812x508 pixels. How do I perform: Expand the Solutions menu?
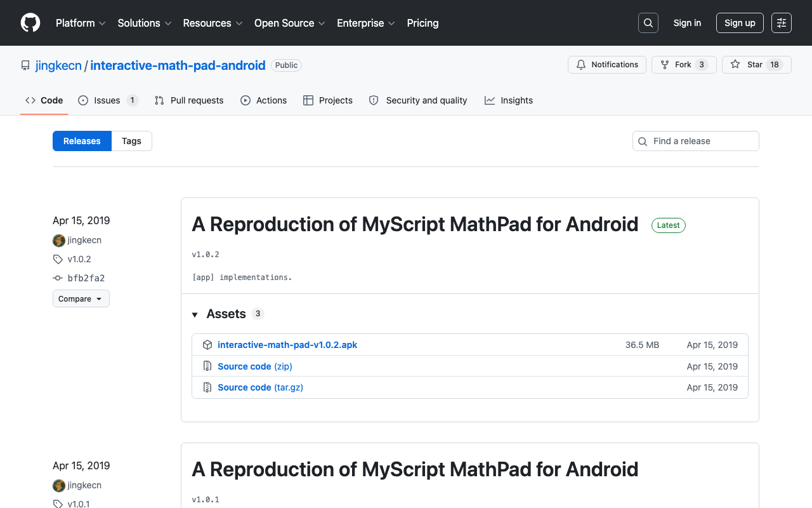(145, 23)
